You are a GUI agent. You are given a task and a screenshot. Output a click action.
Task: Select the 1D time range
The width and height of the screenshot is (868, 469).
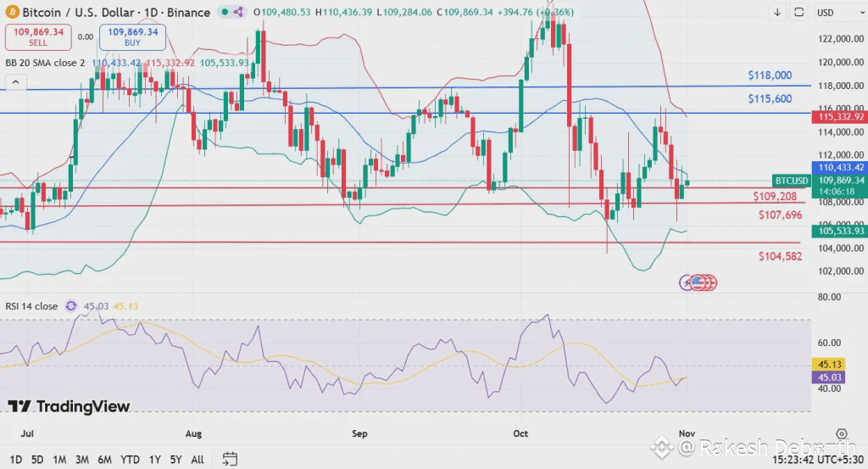tap(15, 460)
